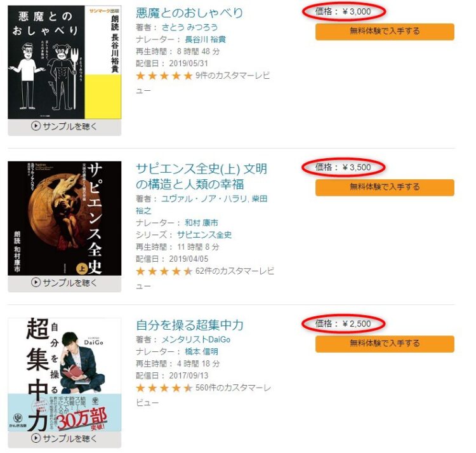Screen dimensions: 476x453
Task: Play sample icon for 自分を操る超集中力
Action: coord(36,438)
